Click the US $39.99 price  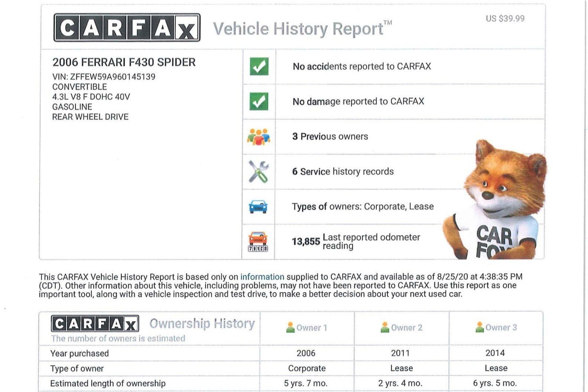(505, 19)
